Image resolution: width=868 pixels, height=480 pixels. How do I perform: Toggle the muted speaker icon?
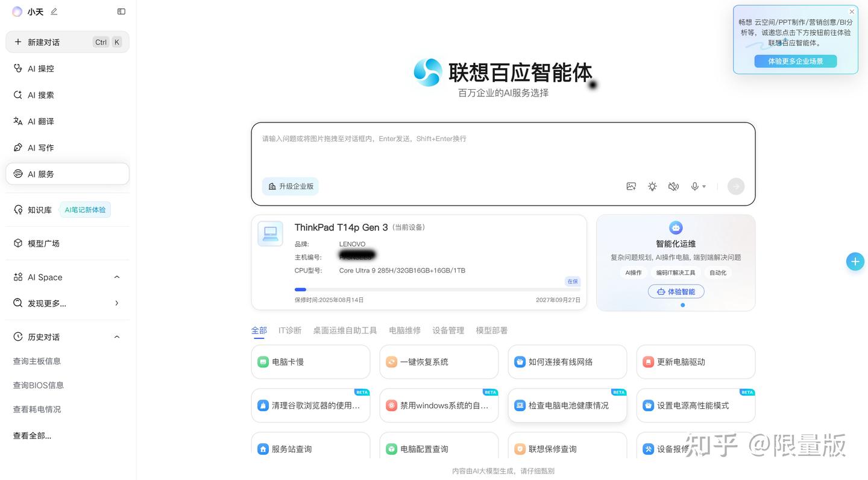click(x=674, y=187)
